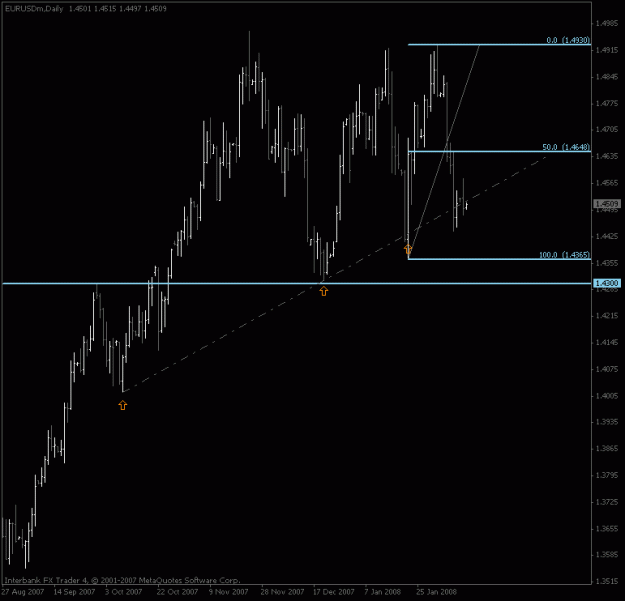Select the Fibonacci 50.0 (1.4648) level label
Viewport: 625px width, 601px height.
566,147
